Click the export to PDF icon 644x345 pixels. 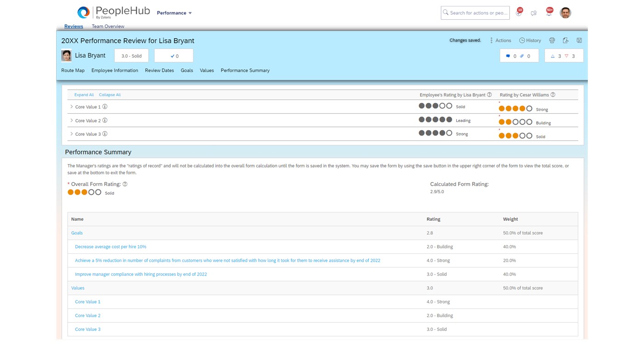tap(565, 40)
